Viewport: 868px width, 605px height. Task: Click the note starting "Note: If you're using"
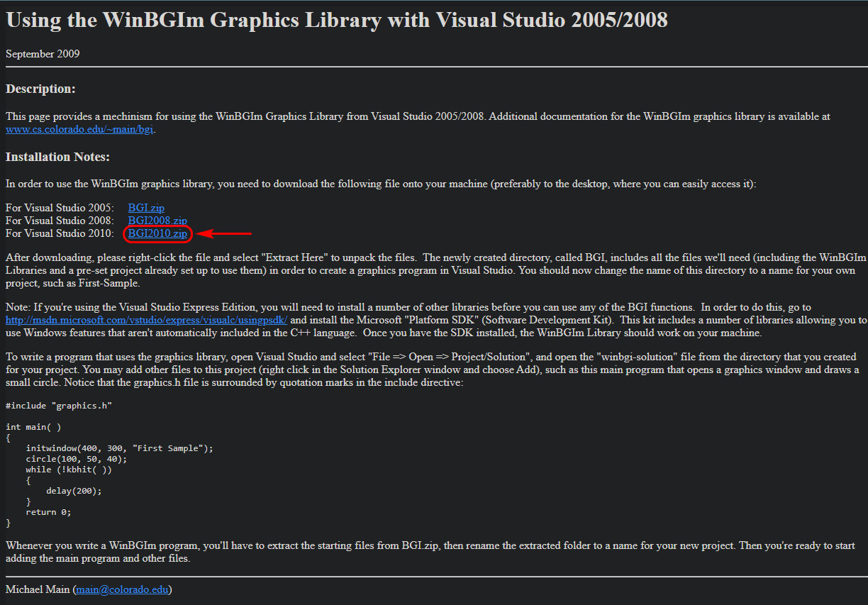point(435,320)
